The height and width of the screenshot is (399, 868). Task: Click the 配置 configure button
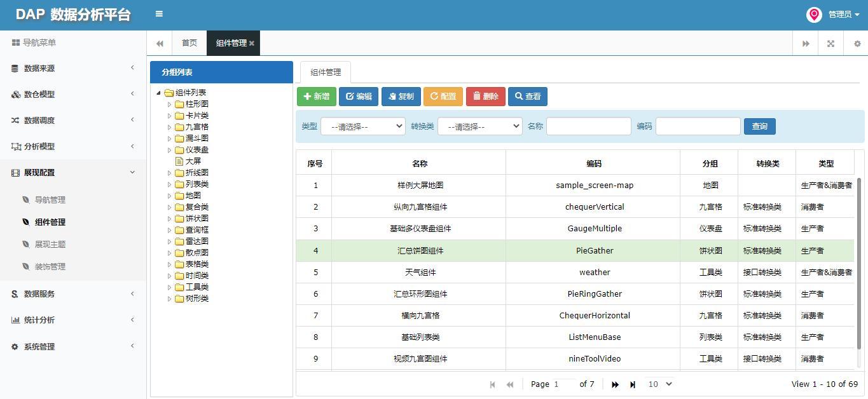pos(443,97)
